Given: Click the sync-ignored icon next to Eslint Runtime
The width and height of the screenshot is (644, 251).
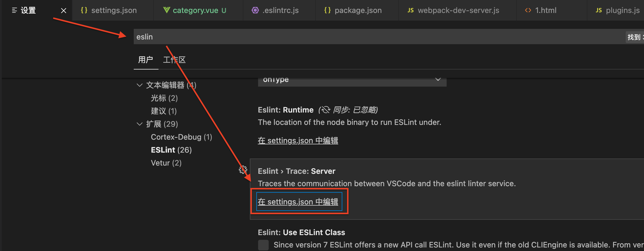Looking at the screenshot, I should pos(326,110).
